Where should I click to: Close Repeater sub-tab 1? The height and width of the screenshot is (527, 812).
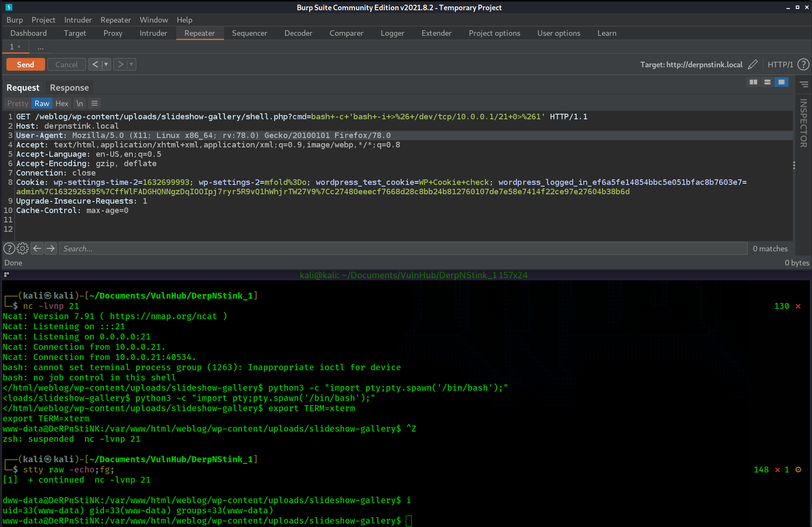coord(19,46)
